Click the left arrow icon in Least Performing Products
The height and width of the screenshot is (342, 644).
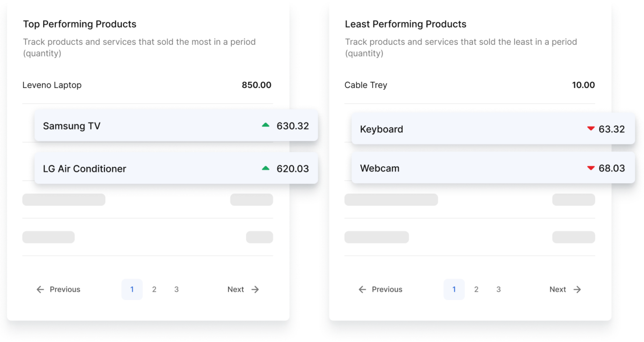(362, 289)
